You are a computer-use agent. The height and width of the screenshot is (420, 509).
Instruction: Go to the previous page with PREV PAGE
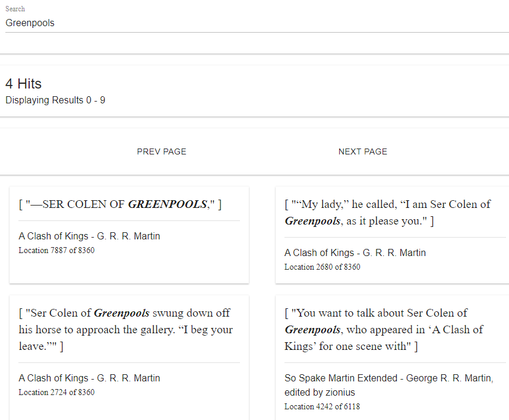(x=162, y=151)
